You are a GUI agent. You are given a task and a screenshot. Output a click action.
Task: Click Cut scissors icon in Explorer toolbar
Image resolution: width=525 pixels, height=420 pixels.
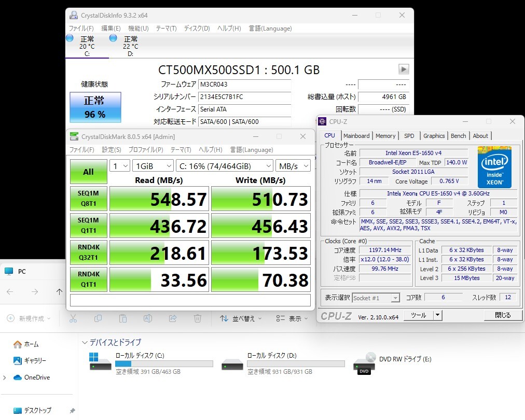(x=73, y=318)
